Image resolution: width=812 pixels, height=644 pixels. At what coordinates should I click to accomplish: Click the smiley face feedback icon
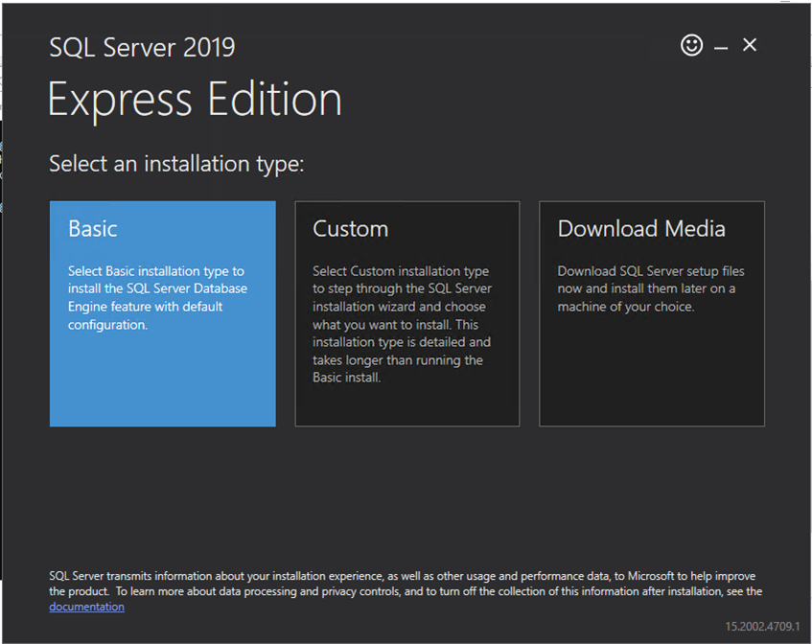691,45
